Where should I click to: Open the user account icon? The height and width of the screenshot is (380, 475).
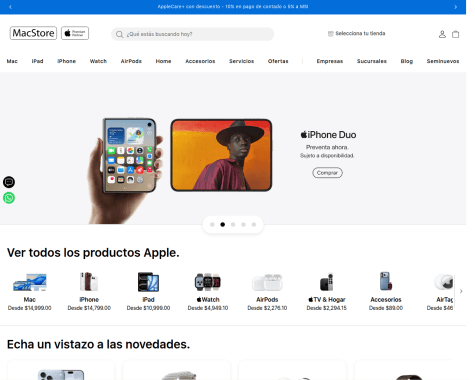(442, 34)
